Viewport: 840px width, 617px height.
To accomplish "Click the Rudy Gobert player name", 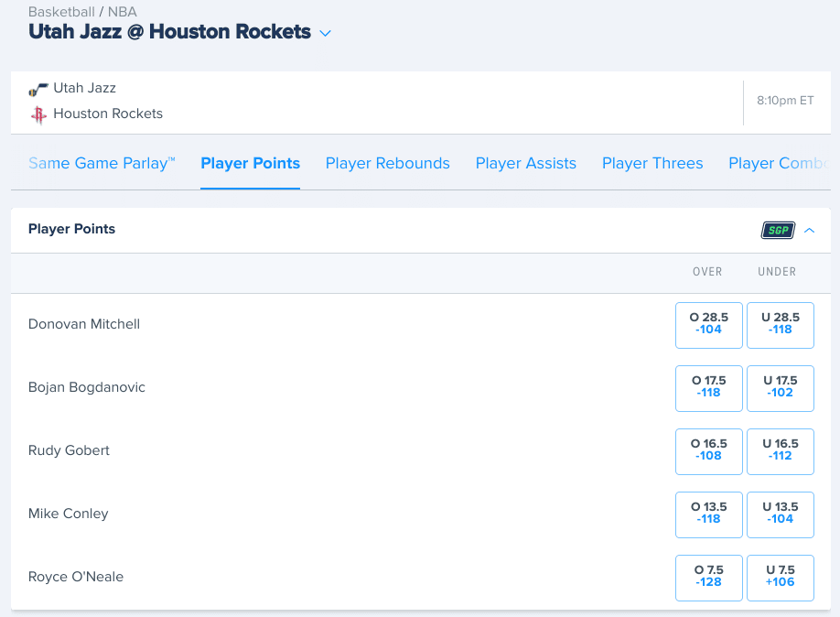I will tap(69, 450).
